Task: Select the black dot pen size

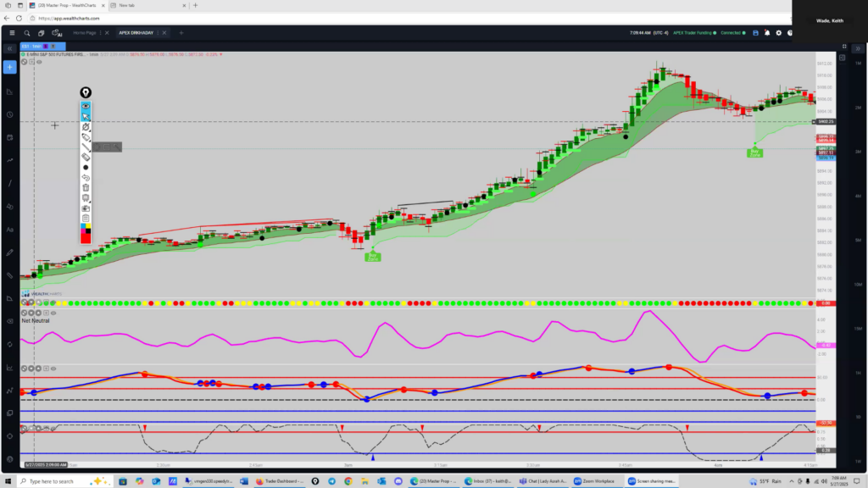Action: (86, 168)
